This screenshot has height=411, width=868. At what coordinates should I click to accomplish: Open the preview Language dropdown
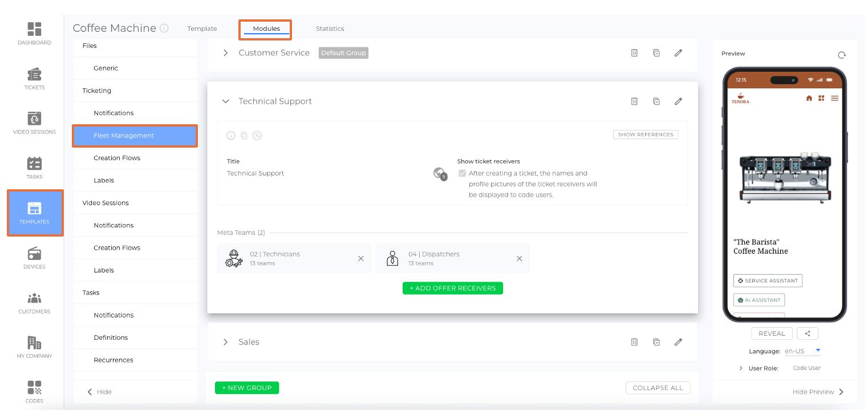tap(802, 351)
